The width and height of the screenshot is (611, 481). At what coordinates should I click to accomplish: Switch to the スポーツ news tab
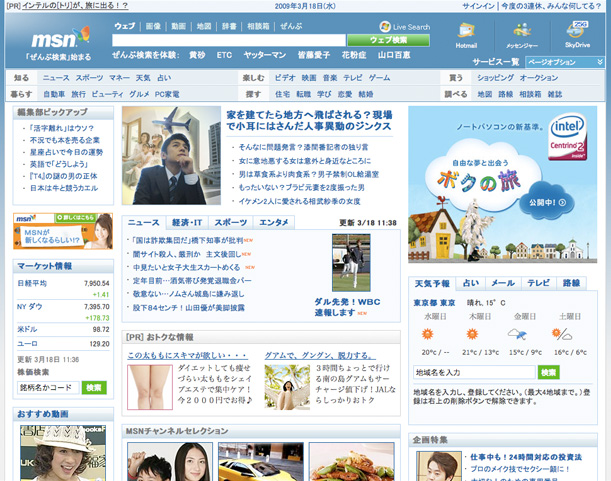point(231,223)
